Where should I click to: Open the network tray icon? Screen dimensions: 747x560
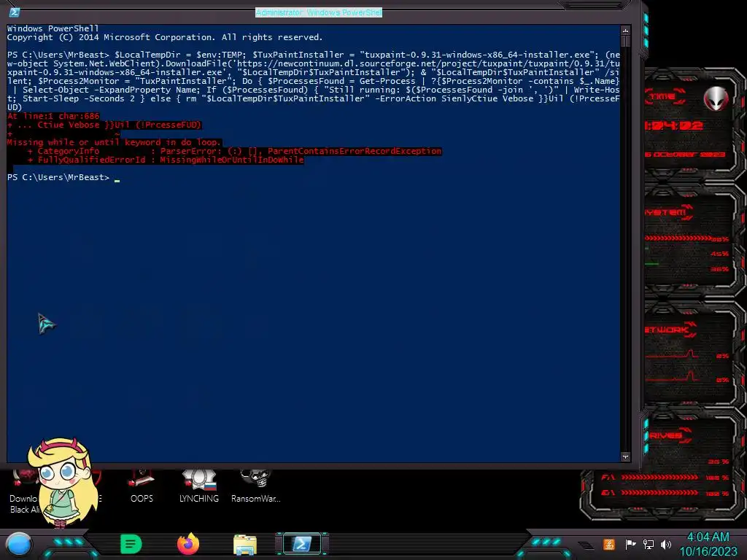click(649, 544)
